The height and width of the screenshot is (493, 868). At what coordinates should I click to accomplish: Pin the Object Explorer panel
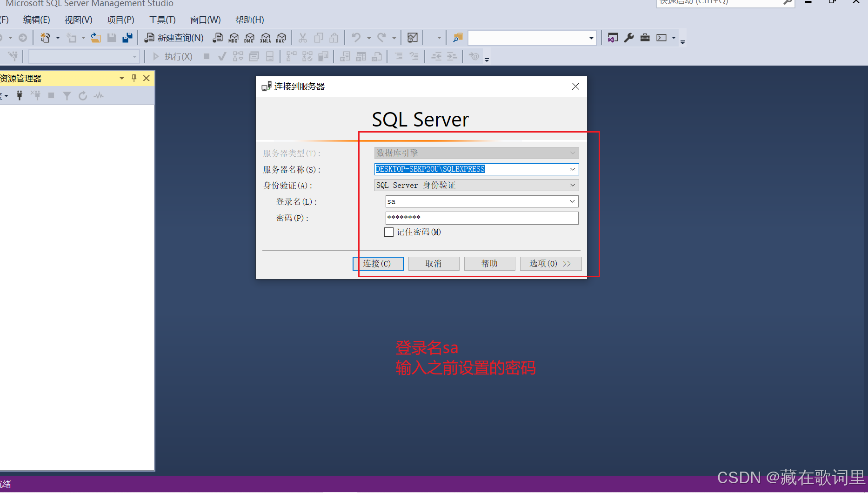click(x=134, y=78)
